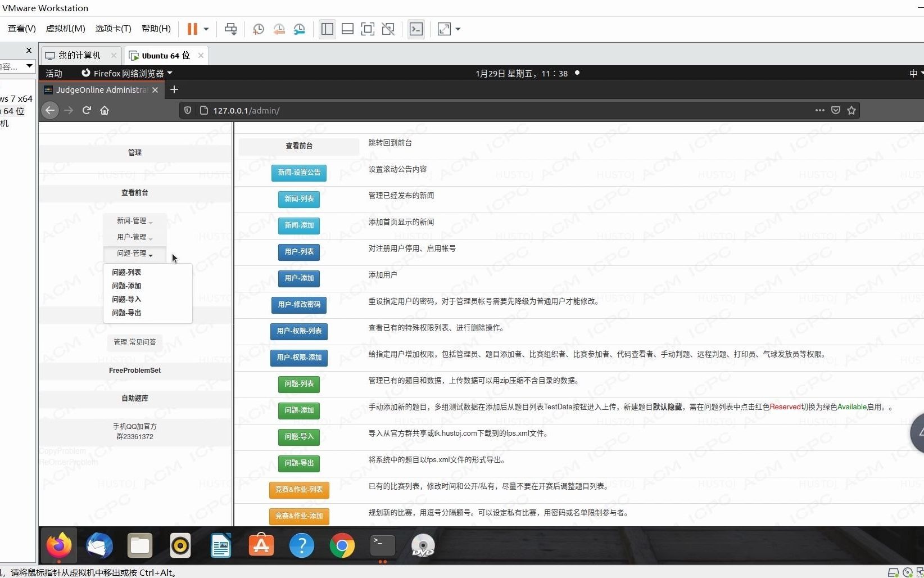Open the pause/power options dropdown arrow
The height and width of the screenshot is (578, 924).
206,29
